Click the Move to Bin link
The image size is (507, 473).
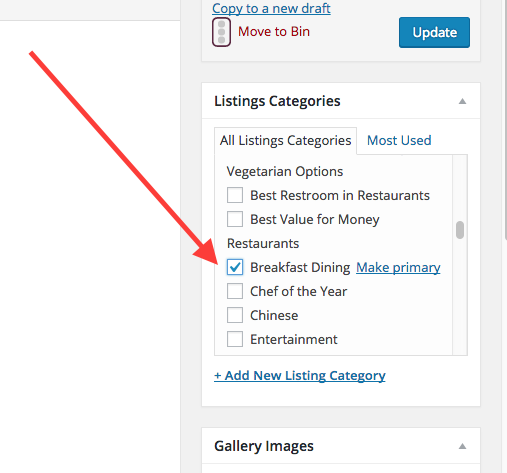(274, 32)
